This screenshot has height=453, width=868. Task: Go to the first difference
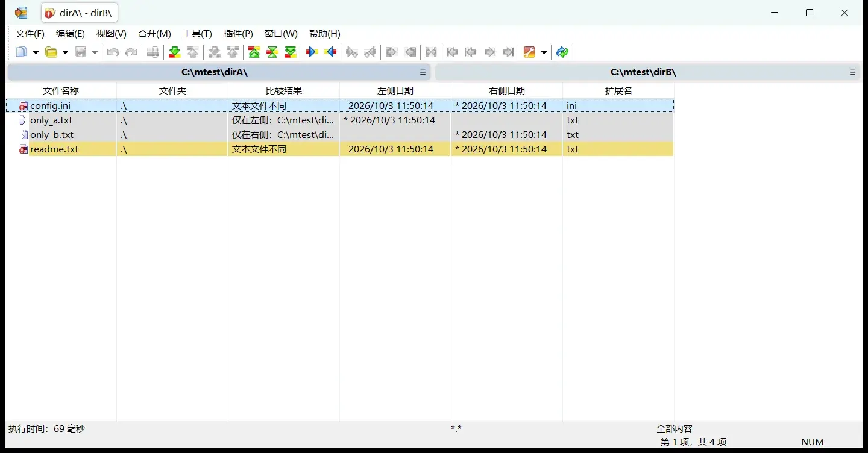254,52
